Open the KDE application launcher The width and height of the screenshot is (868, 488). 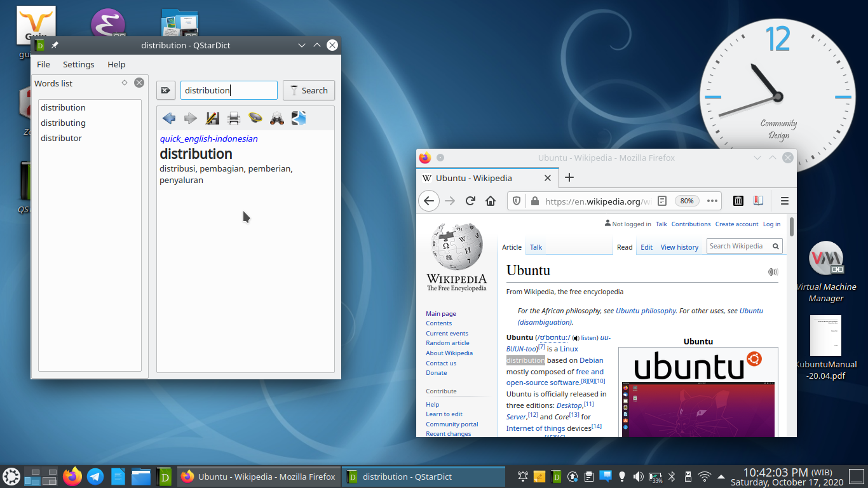[x=11, y=476]
